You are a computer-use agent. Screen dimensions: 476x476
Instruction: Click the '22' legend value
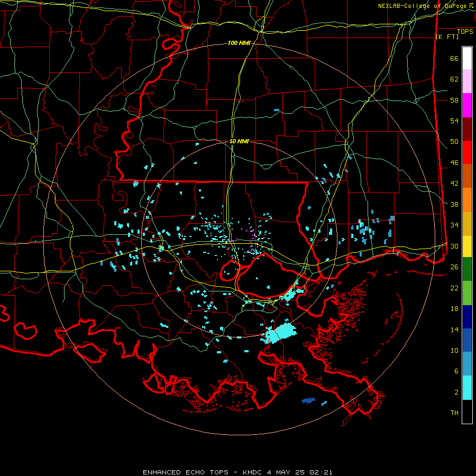pos(454,288)
